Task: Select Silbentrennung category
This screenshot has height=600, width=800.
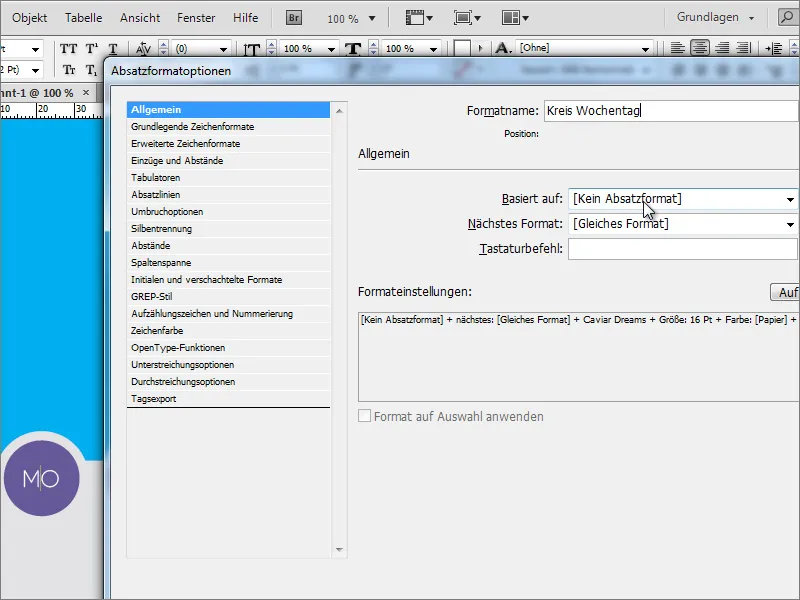Action: (229, 229)
